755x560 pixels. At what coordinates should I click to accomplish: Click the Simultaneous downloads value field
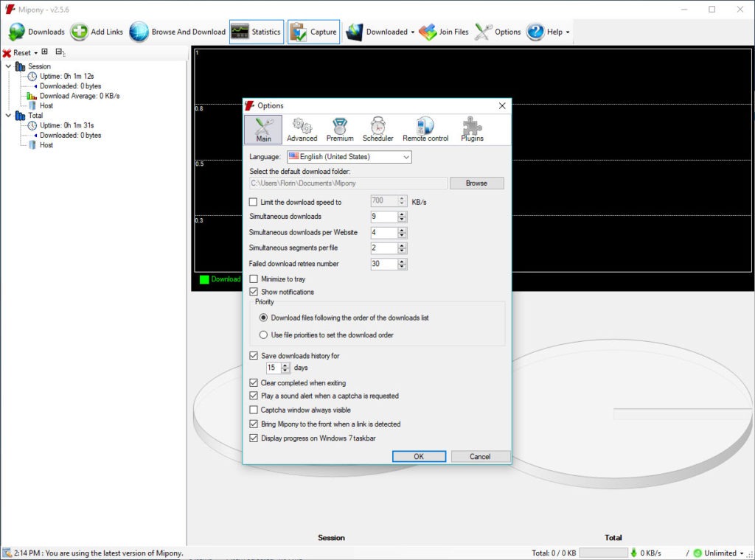point(384,217)
